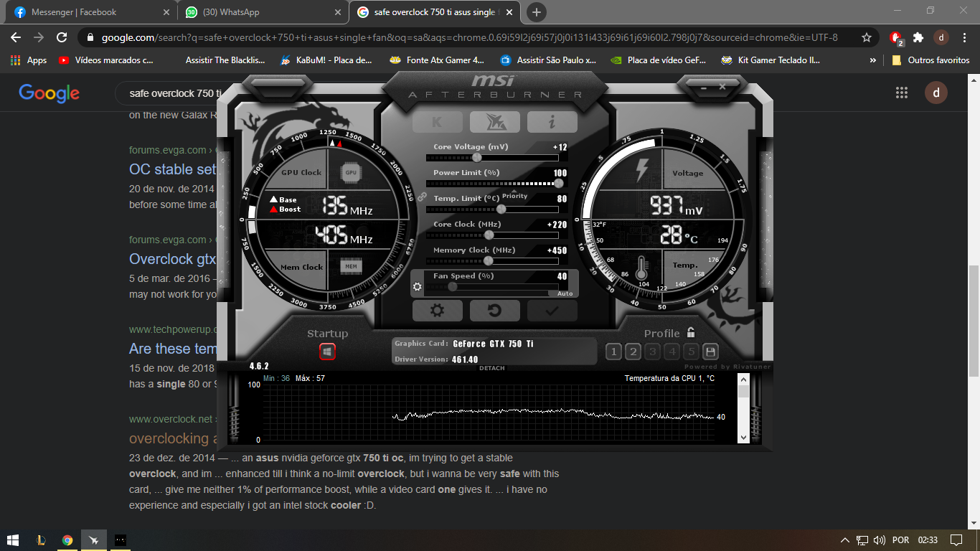Apply settings with the checkmark button

click(x=552, y=311)
